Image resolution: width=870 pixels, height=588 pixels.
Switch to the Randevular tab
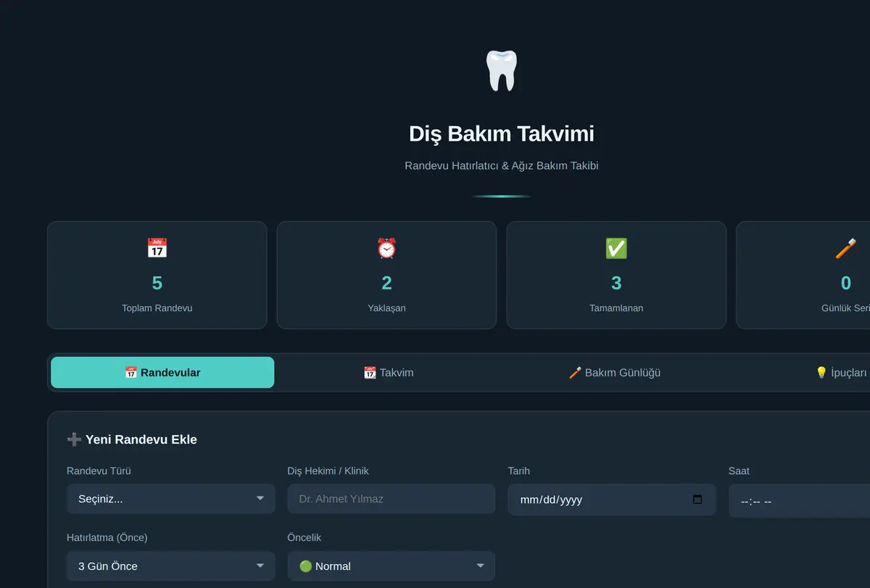[162, 373]
